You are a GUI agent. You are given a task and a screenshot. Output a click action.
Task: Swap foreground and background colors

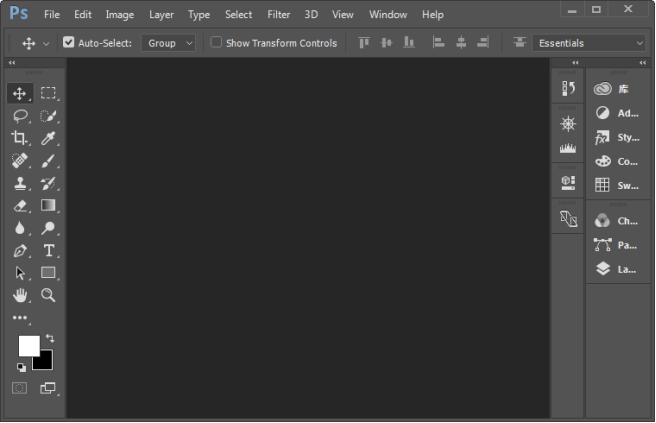click(50, 338)
